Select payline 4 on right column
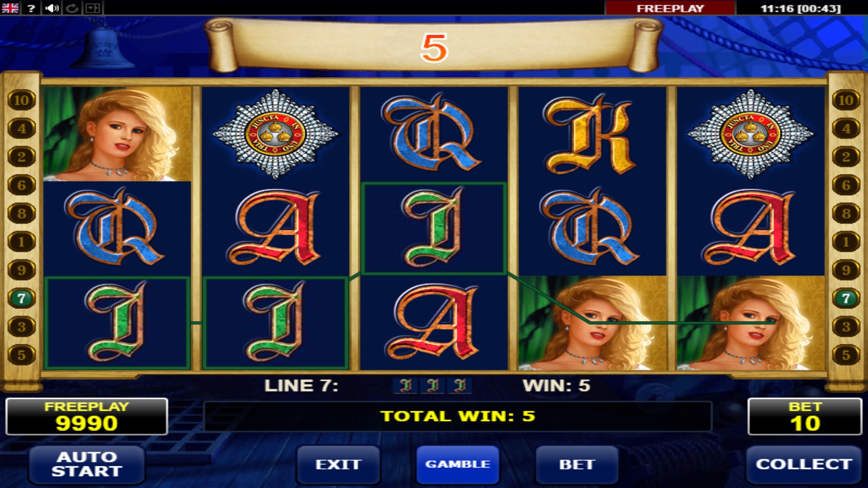The width and height of the screenshot is (868, 488). point(846,128)
